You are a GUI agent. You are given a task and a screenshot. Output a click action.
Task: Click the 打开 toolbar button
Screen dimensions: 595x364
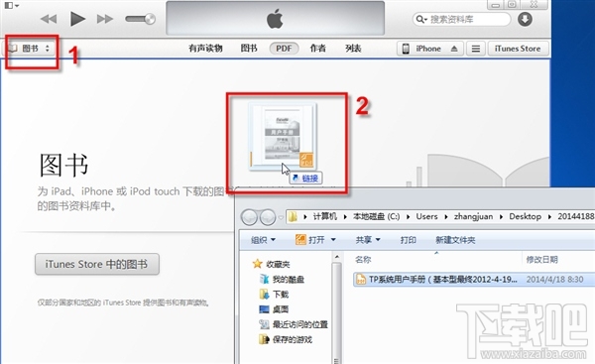pyautogui.click(x=310, y=240)
